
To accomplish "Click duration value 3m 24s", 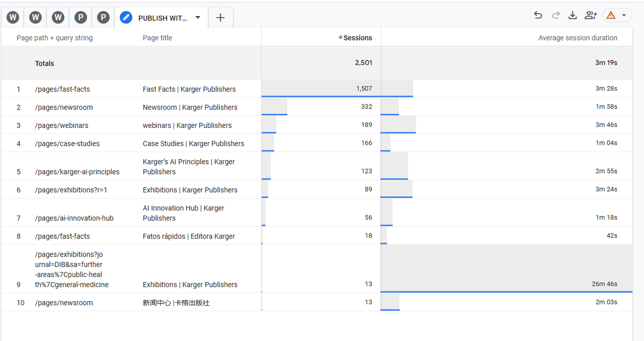I will [x=606, y=189].
